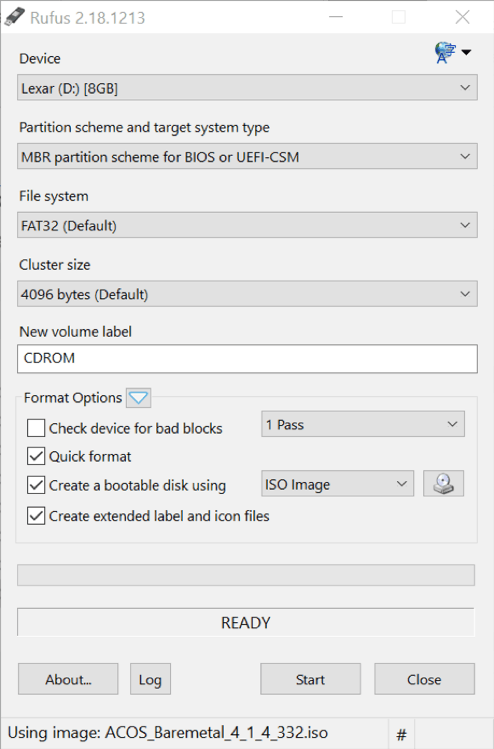Open the Device dropdown showing Lexar (D:)

pyautogui.click(x=247, y=88)
